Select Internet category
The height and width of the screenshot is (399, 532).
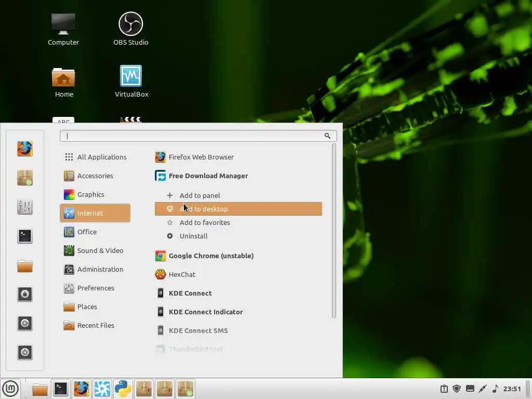95,213
